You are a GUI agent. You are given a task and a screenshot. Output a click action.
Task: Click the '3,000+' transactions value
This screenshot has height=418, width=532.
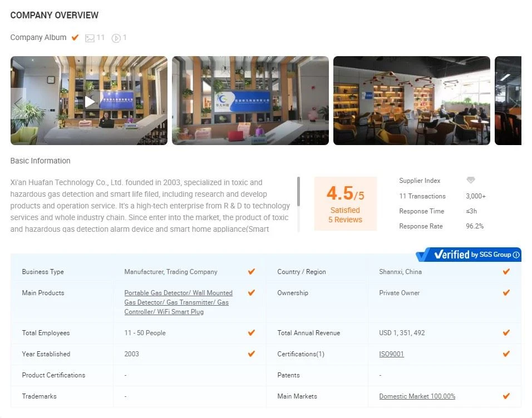coord(476,196)
